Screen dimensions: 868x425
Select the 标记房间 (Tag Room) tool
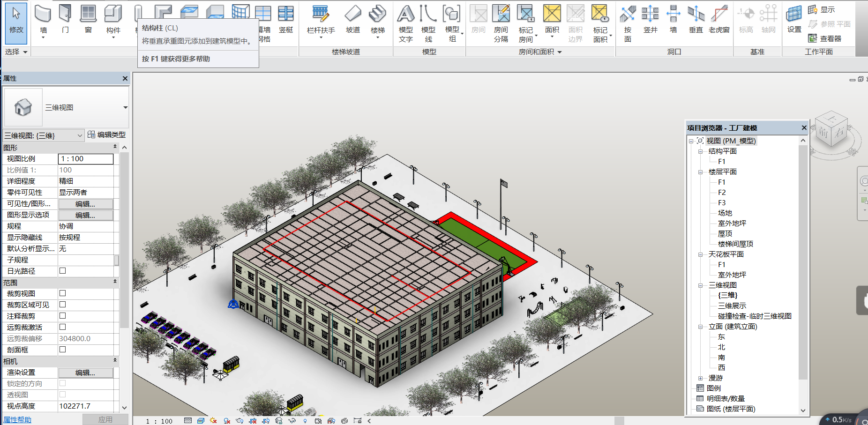click(x=526, y=23)
